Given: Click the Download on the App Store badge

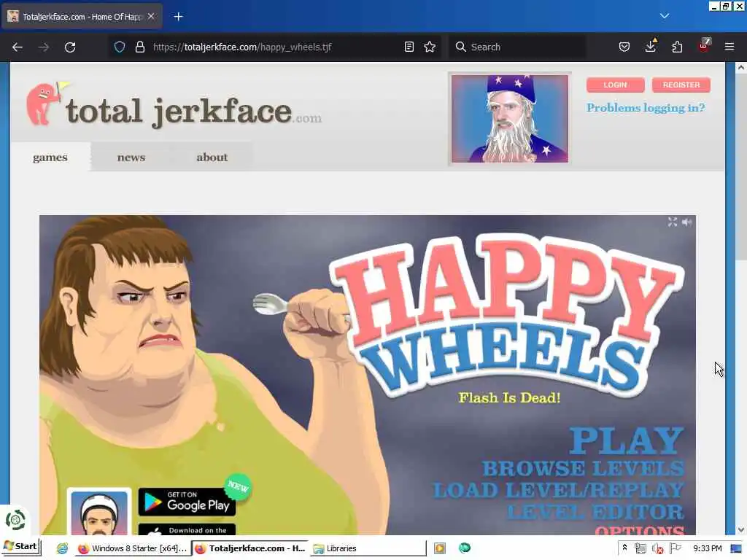Looking at the screenshot, I should point(187,529).
